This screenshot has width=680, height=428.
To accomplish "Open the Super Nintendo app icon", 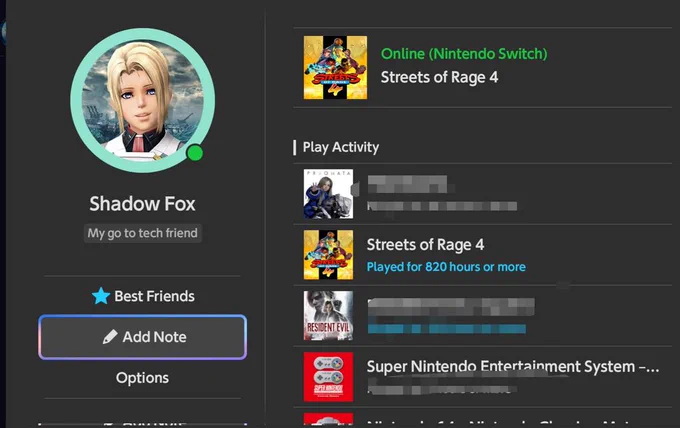I will pyautogui.click(x=328, y=377).
